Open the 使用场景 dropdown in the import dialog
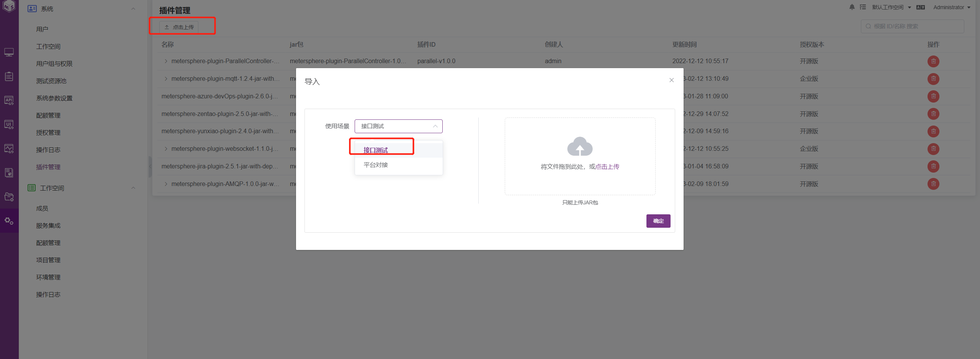 398,126
